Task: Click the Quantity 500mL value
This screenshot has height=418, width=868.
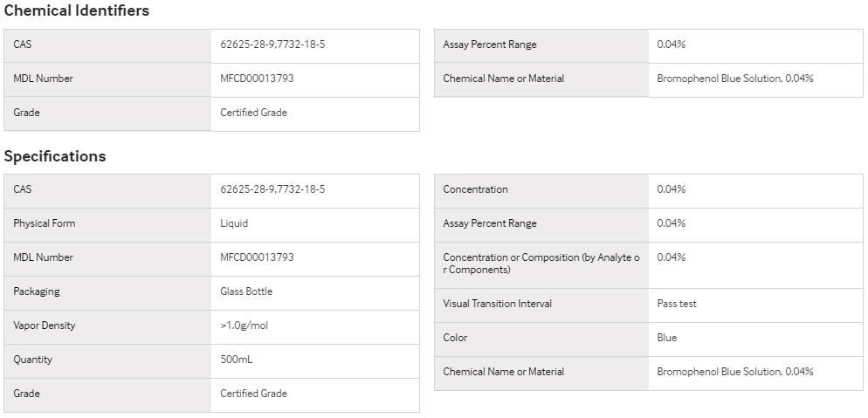Action: (x=237, y=360)
